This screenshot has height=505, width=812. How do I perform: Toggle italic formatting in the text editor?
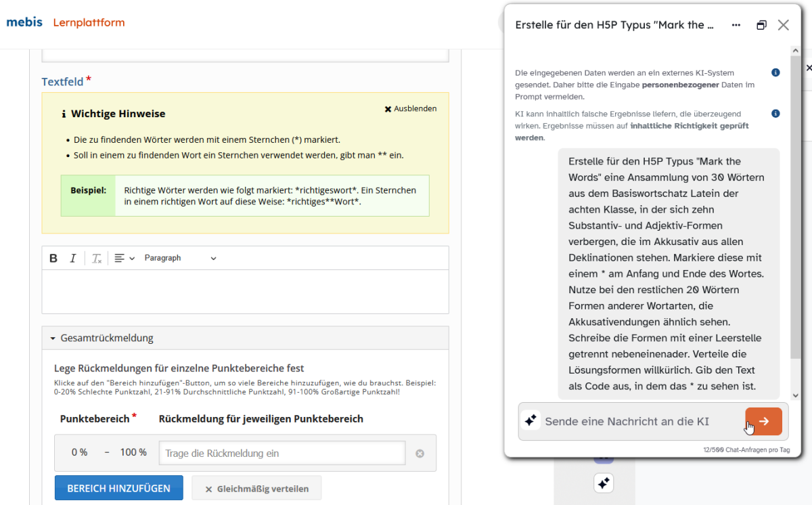(x=73, y=258)
